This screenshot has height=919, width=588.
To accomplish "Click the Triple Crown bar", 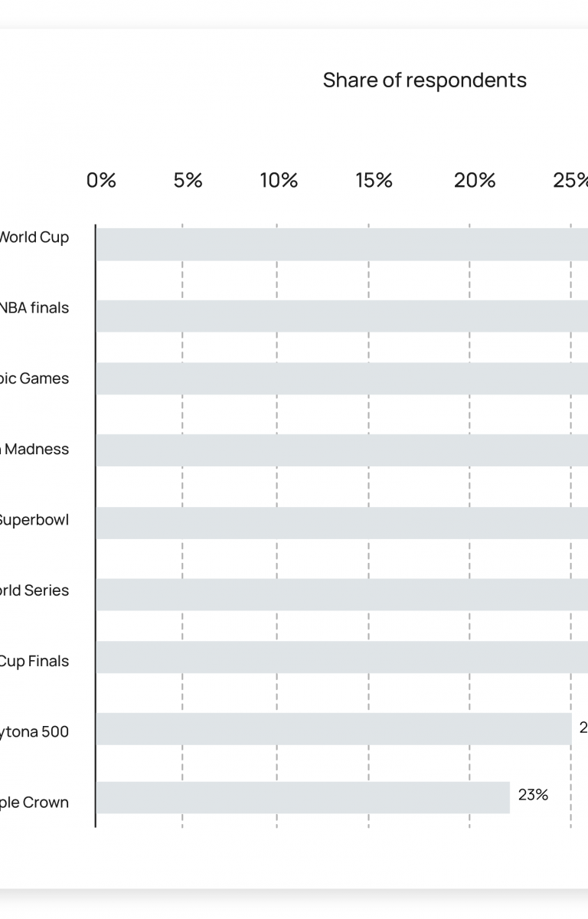I will click(303, 797).
